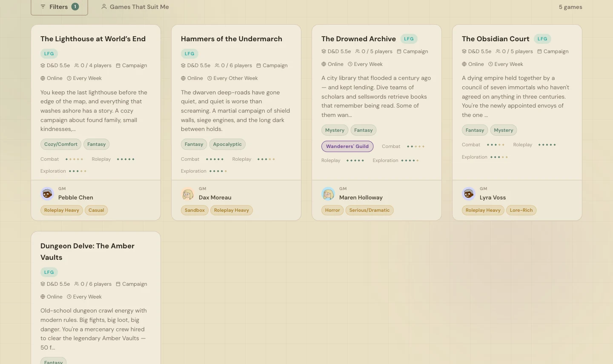Click the Horror GM style tag
Viewport: 613px width, 364px height.
tap(332, 210)
